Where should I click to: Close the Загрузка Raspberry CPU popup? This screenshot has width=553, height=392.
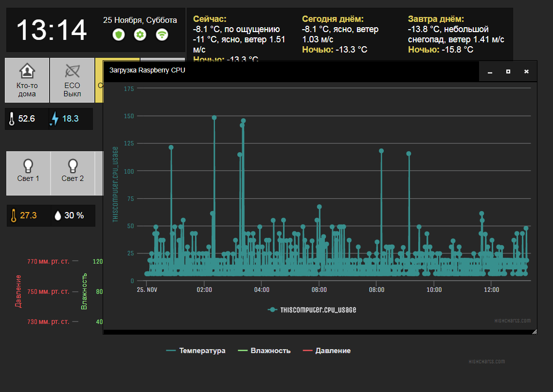(x=526, y=71)
